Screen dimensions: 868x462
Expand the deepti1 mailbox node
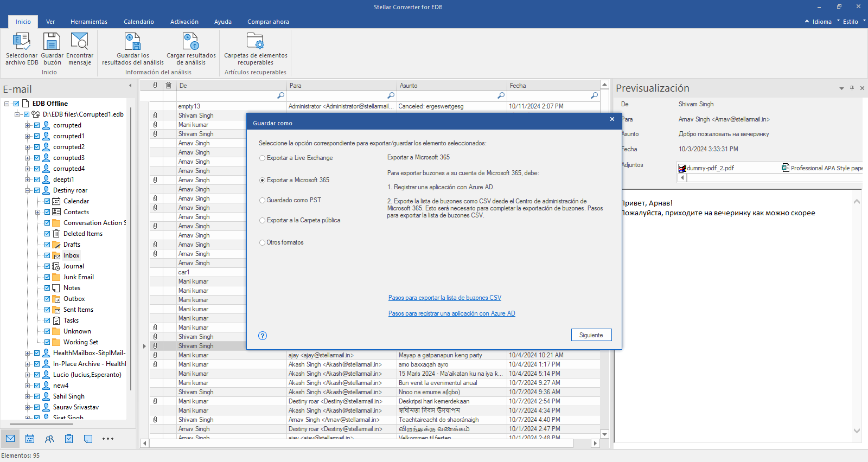click(27, 179)
